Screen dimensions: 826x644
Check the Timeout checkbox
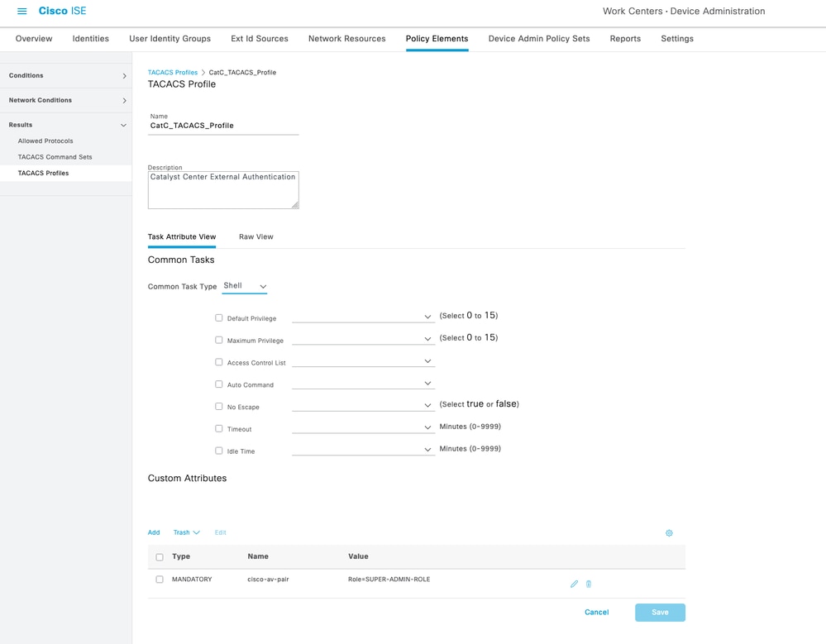click(x=218, y=428)
